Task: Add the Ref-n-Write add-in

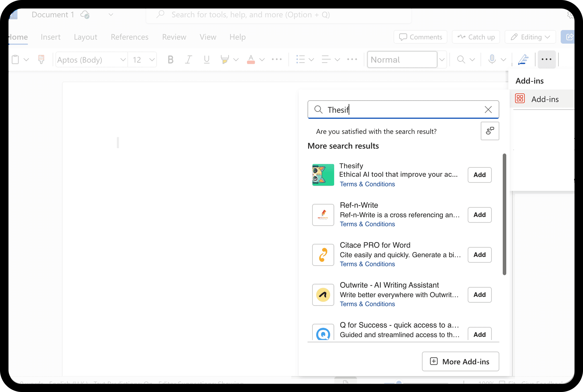Action: (x=480, y=215)
